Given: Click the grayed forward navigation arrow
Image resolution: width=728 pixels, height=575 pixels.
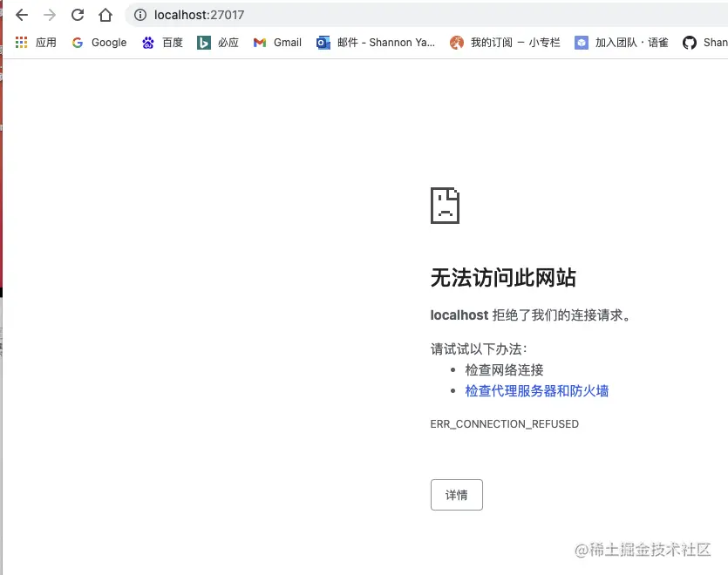Looking at the screenshot, I should point(50,14).
